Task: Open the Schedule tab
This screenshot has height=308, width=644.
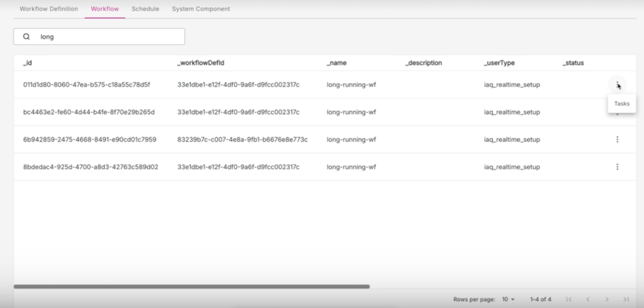Action: tap(145, 9)
